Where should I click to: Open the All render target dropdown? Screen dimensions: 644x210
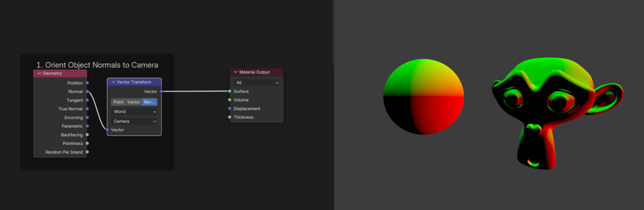tap(257, 82)
